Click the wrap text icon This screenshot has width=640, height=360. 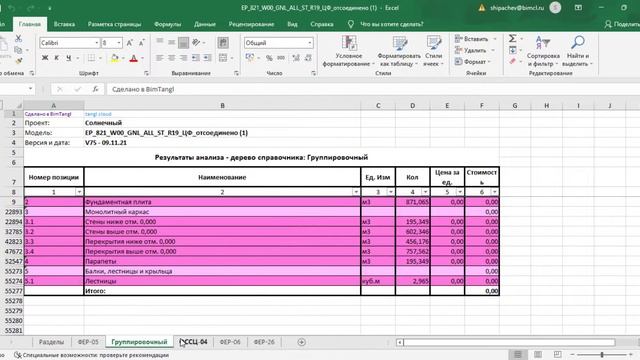click(x=223, y=42)
